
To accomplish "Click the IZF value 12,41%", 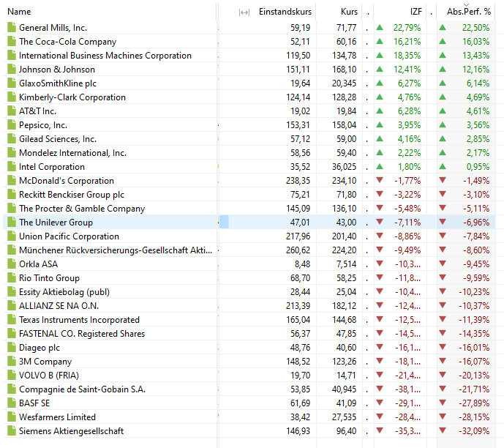I will (407, 69).
